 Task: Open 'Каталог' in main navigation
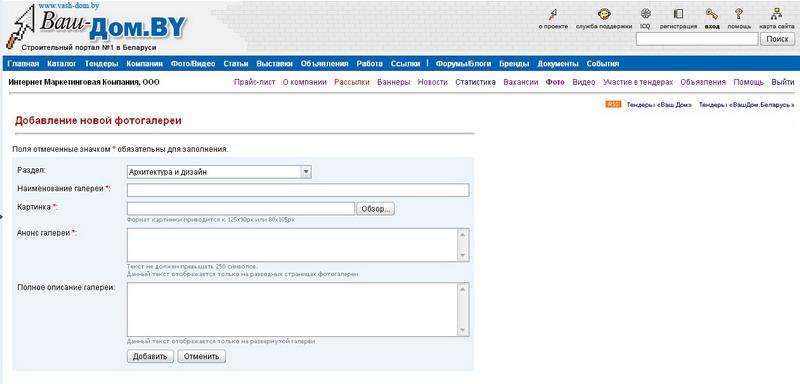coord(62,64)
